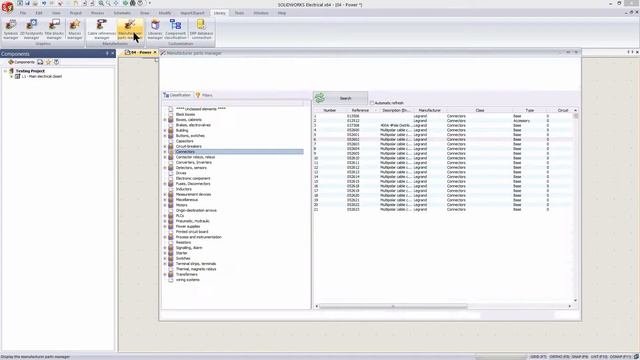
Task: Sort by the Type column header
Action: coord(529,111)
